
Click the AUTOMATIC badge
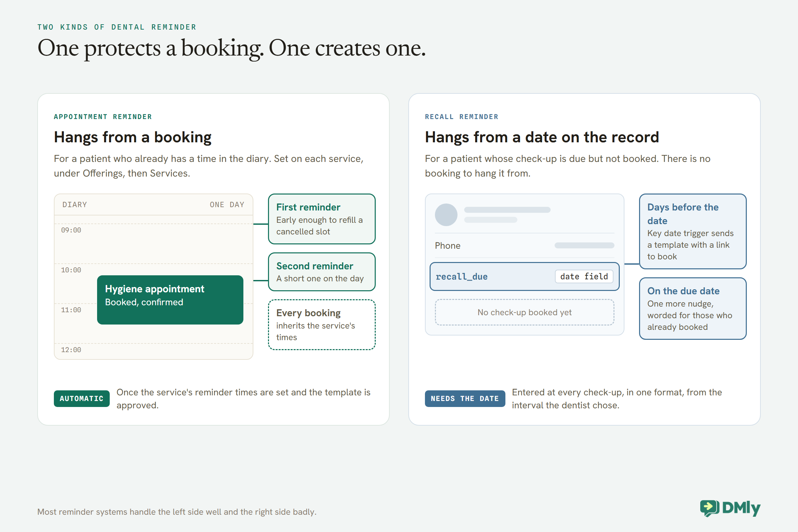click(x=82, y=398)
